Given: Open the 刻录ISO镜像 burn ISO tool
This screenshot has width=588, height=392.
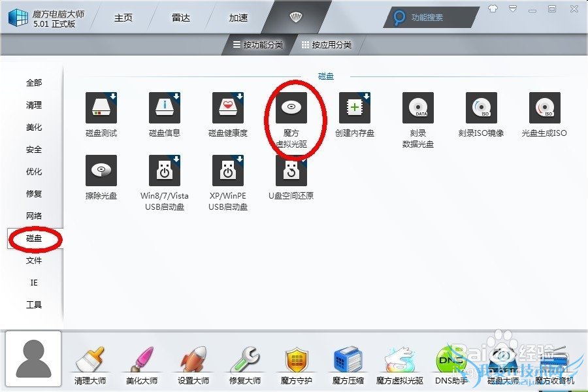Looking at the screenshot, I should [482, 108].
